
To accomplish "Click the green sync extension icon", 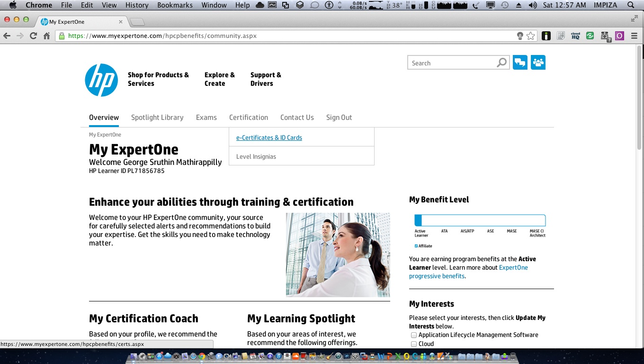I will [590, 36].
